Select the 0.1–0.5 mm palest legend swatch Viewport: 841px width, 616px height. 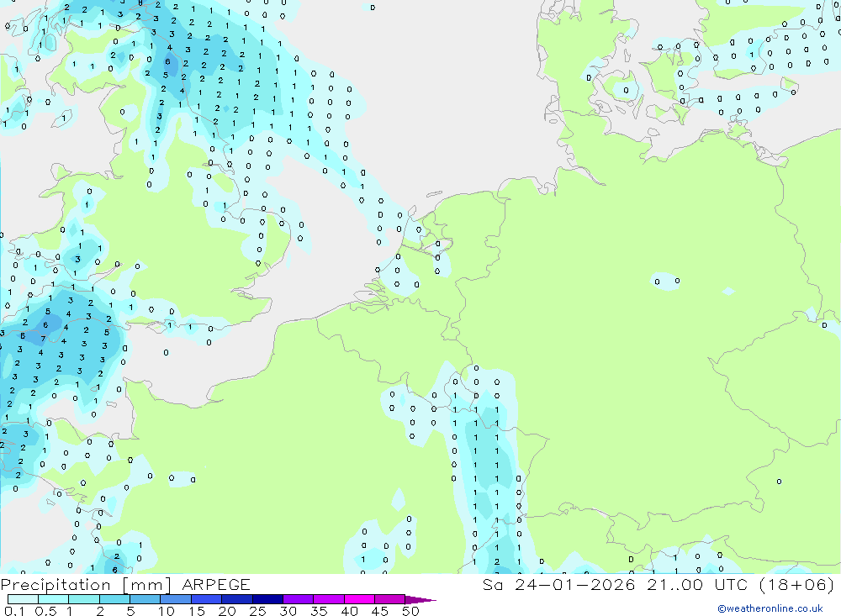(x=23, y=599)
